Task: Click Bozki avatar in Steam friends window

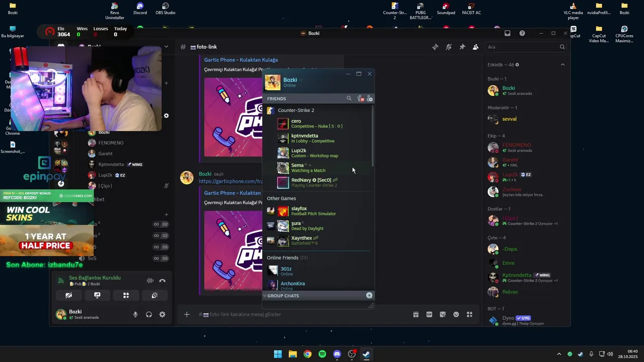Action: coord(273,82)
